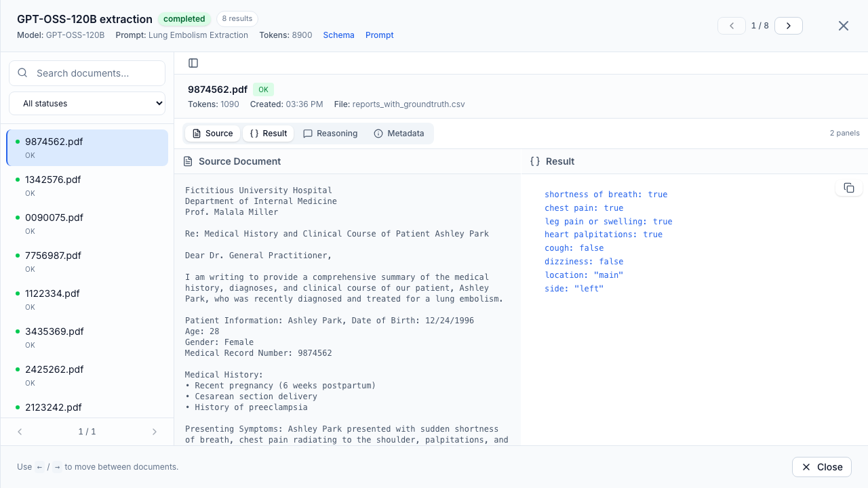Click 'Prompt: Lung Embolism Extraction' label

182,35
